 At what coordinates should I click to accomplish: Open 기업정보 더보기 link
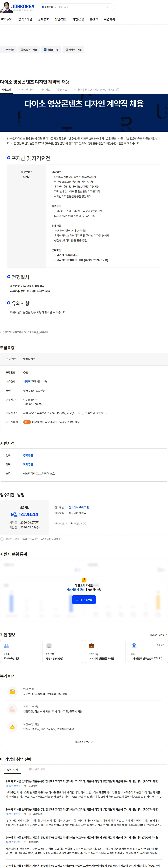click(158, 635)
